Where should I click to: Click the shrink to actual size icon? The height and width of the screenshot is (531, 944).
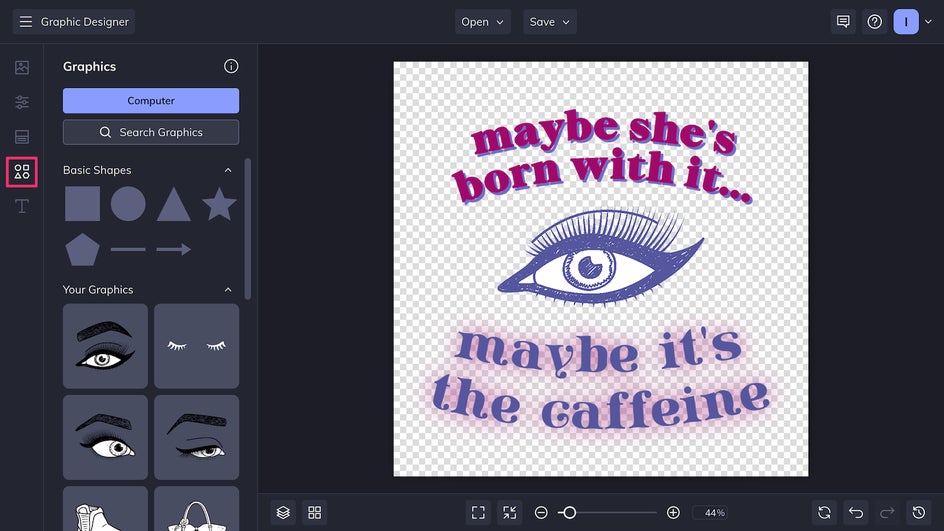(509, 512)
